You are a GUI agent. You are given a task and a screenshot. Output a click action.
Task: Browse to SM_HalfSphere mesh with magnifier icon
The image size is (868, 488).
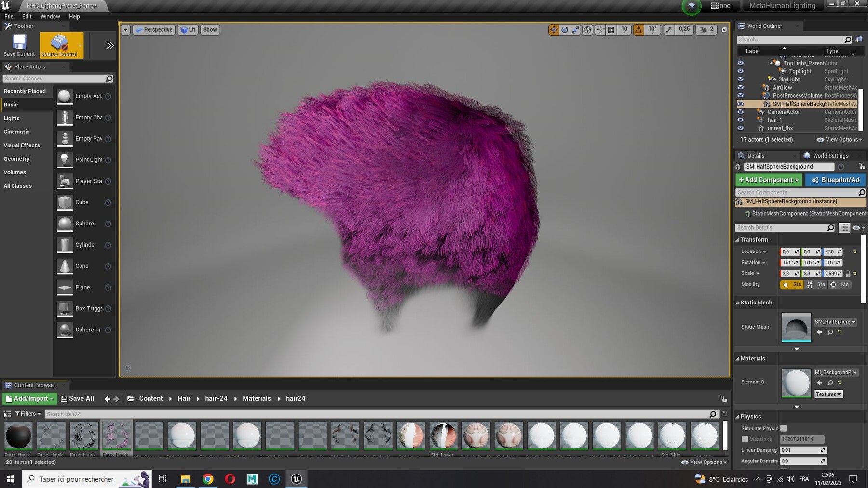(830, 332)
